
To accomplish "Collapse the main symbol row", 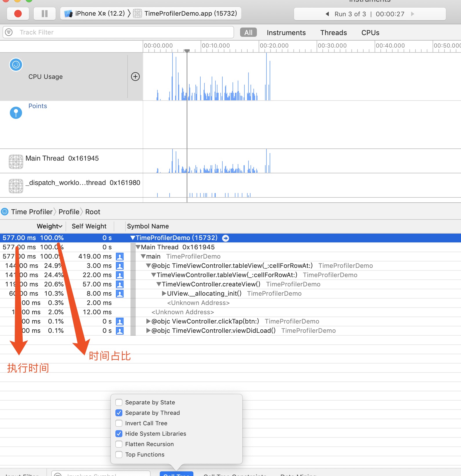I will (x=143, y=257).
